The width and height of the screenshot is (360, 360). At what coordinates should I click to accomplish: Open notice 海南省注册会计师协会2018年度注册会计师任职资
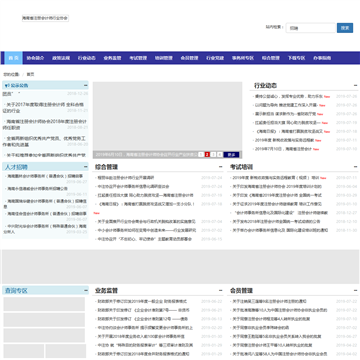pos(45,124)
